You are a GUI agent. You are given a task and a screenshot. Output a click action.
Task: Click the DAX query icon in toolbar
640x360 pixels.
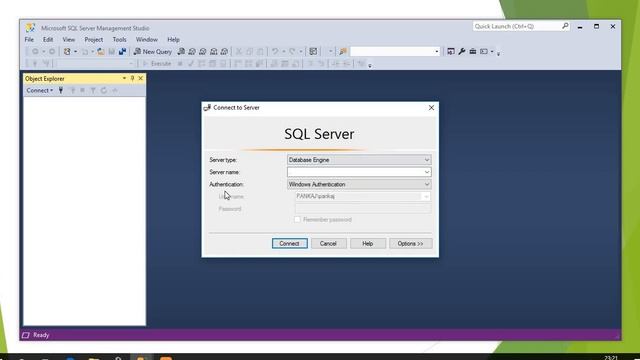point(224,51)
